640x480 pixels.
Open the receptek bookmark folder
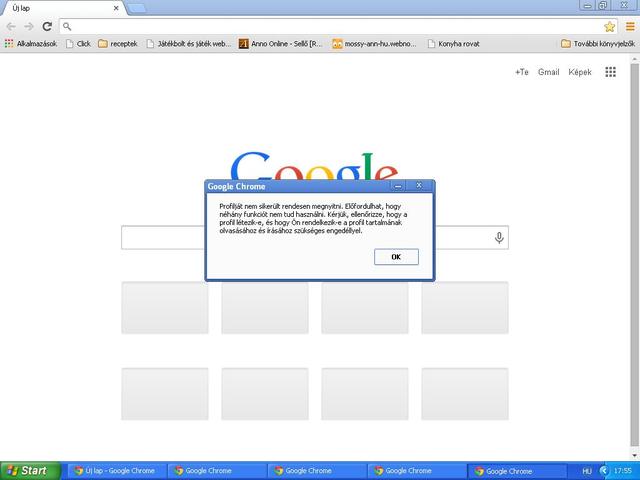pyautogui.click(x=118, y=44)
